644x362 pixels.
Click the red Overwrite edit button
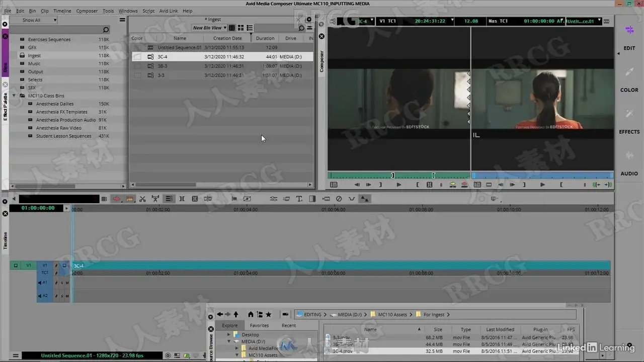click(x=464, y=185)
